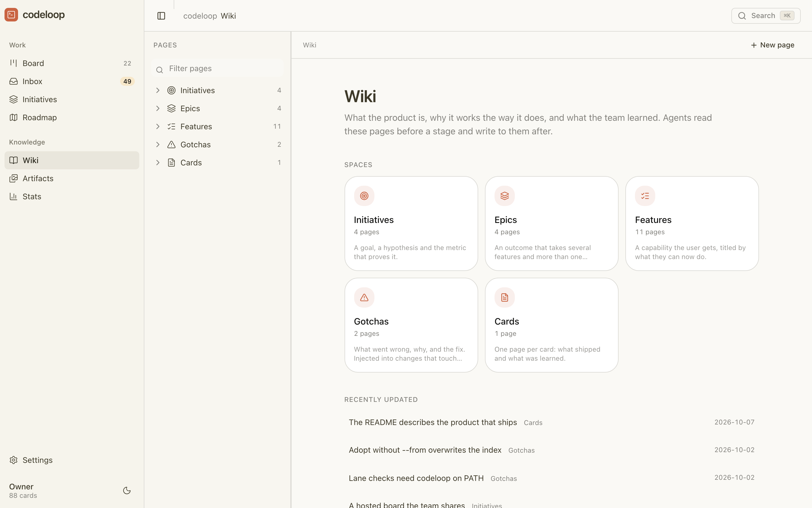The width and height of the screenshot is (812, 508).
Task: Open the Epics space card with 4 pages
Action: click(x=551, y=224)
